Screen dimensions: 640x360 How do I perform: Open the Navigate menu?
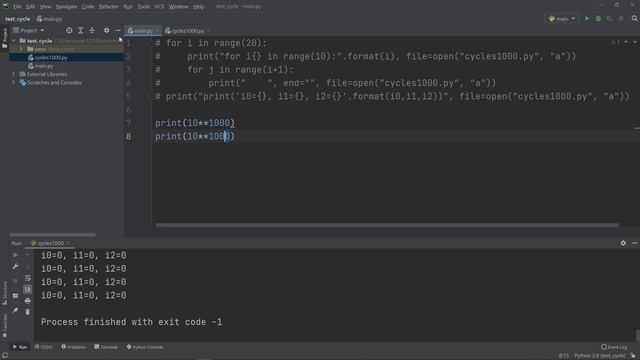click(x=66, y=7)
